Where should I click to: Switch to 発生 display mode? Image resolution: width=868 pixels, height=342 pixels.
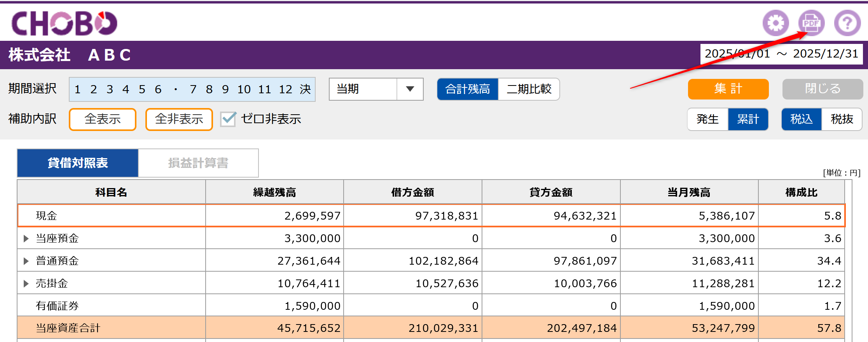[x=707, y=119]
